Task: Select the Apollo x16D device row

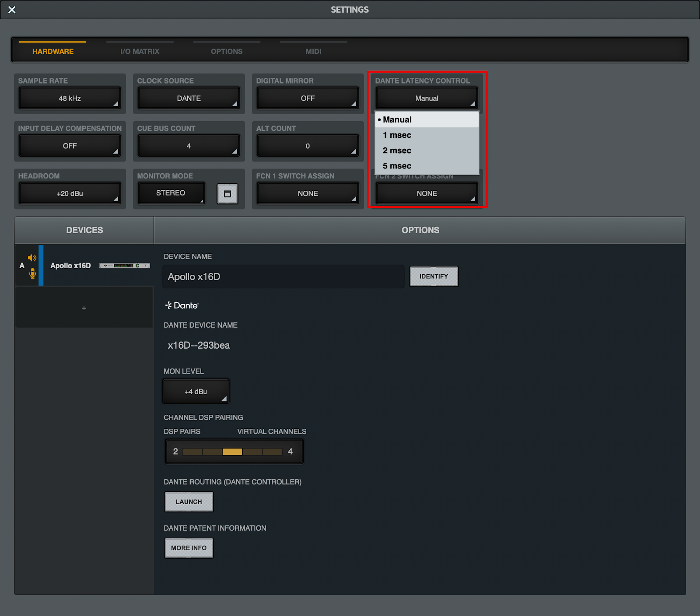Action: (84, 266)
